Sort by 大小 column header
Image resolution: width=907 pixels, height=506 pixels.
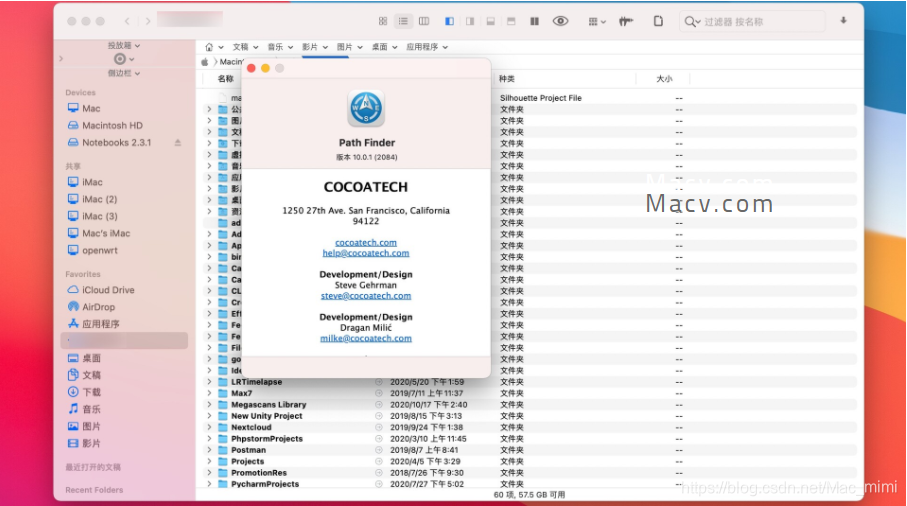tap(664, 79)
